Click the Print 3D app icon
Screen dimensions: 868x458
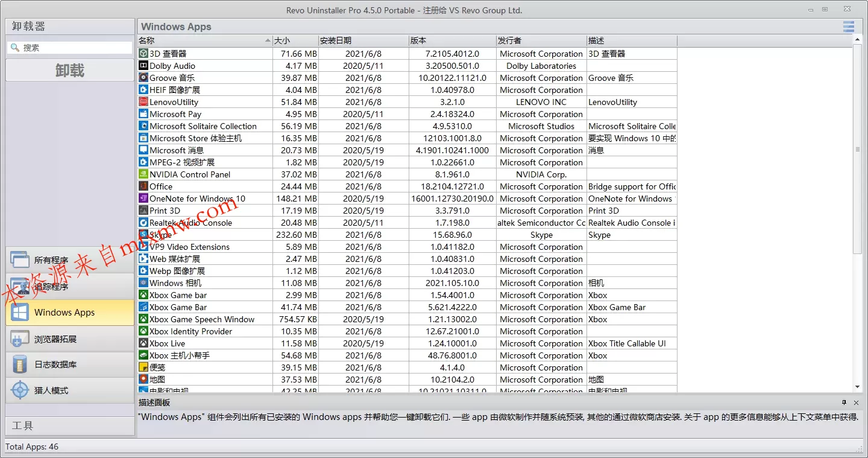click(143, 211)
